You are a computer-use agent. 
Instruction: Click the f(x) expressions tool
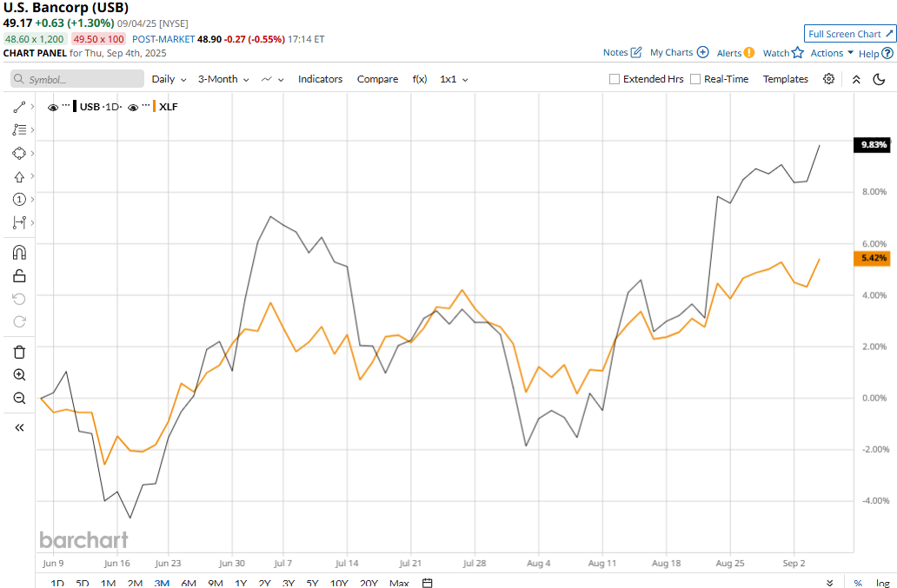(x=420, y=79)
